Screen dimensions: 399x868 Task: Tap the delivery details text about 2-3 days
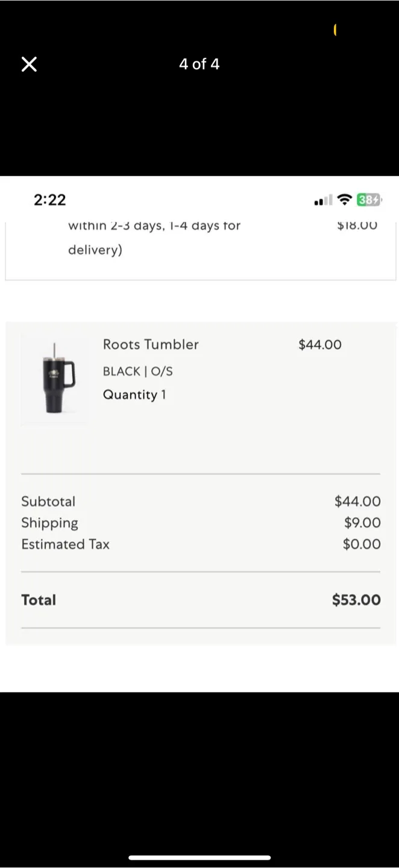tap(154, 237)
